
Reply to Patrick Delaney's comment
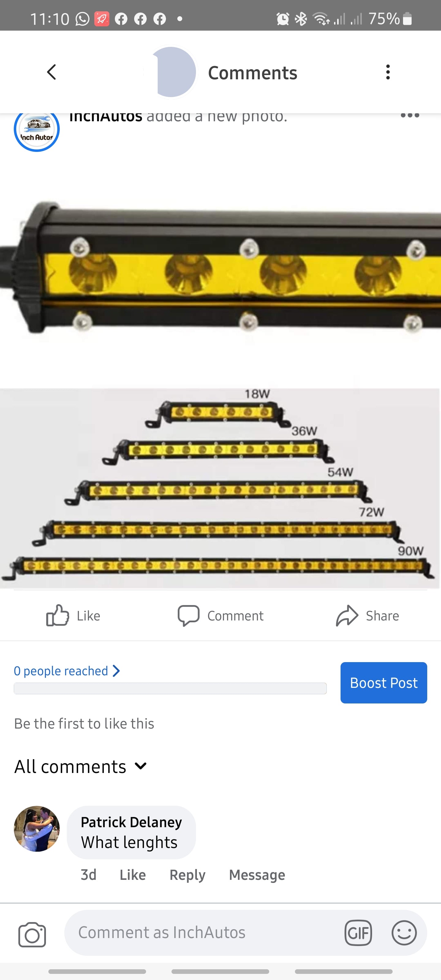tap(187, 875)
